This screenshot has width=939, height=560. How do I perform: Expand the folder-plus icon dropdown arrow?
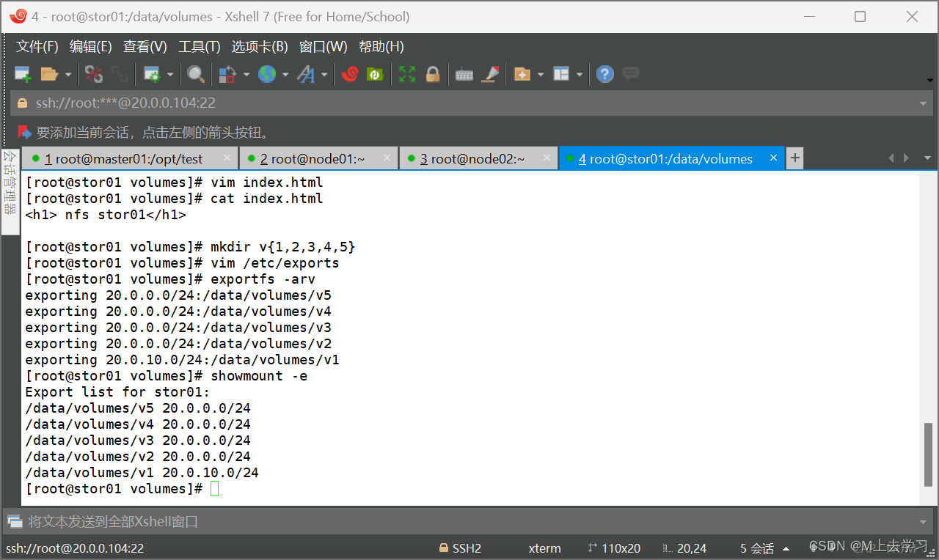click(x=541, y=75)
